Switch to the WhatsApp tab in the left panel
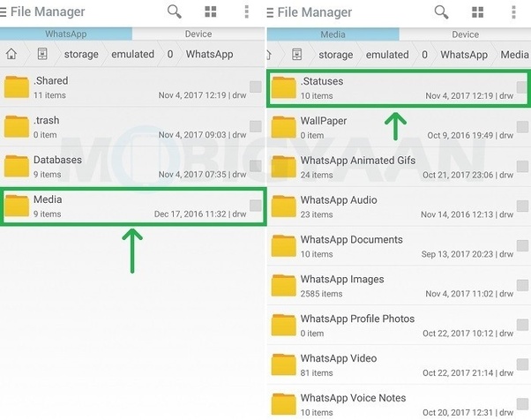 tap(66, 34)
